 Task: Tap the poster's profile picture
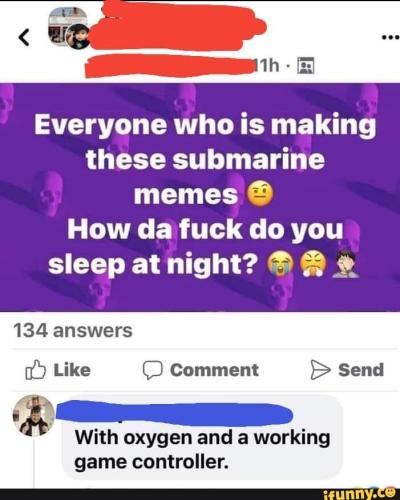coord(69,27)
